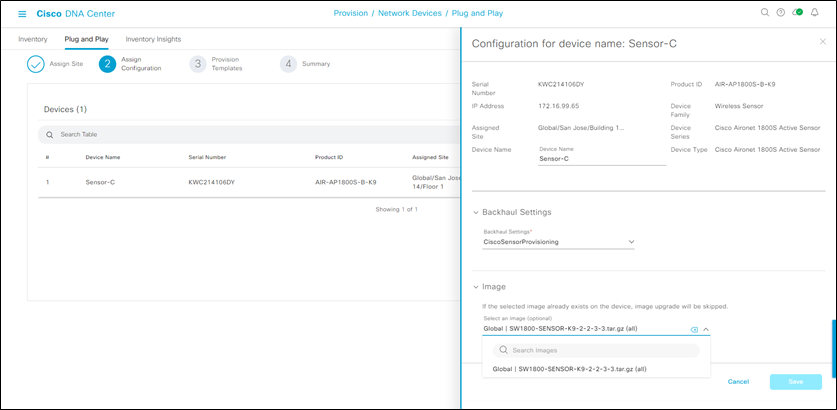Collapse the image dropdown chevron
Viewport: 837px width, 410px height.
tap(706, 329)
